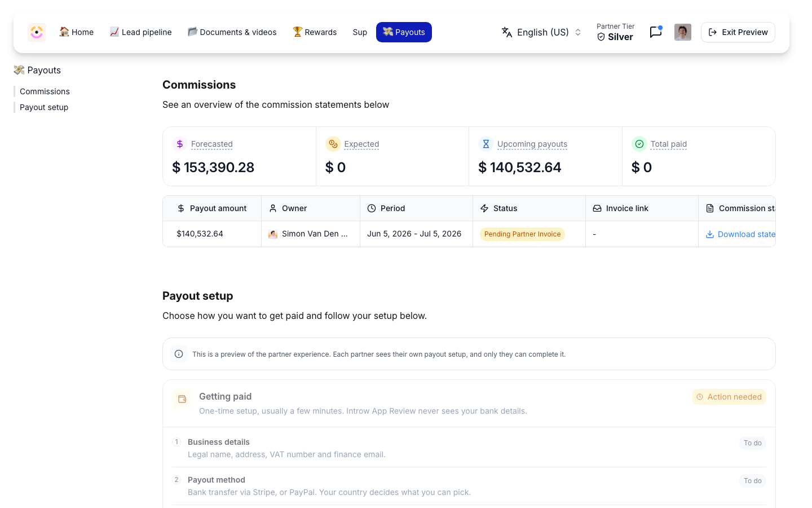812x508 pixels.
Task: Click the Action needed badge
Action: coord(729,397)
